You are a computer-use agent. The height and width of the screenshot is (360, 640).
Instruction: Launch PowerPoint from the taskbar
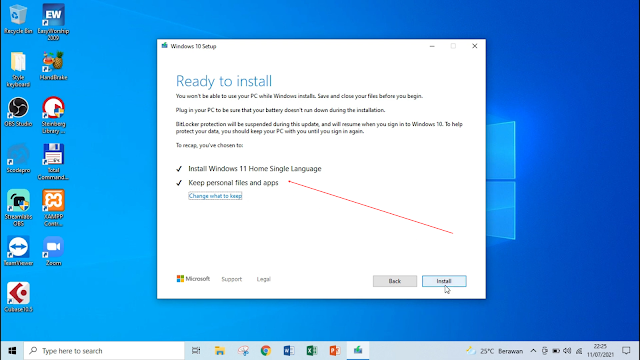335,351
